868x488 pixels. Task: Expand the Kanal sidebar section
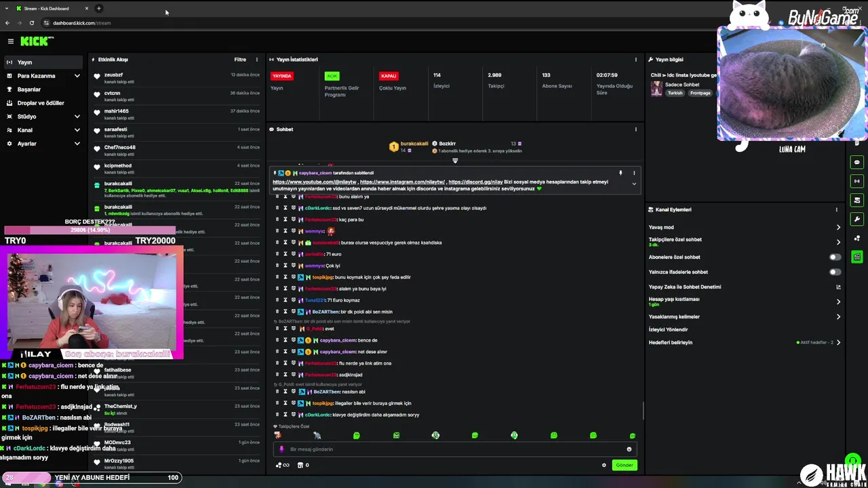click(77, 130)
